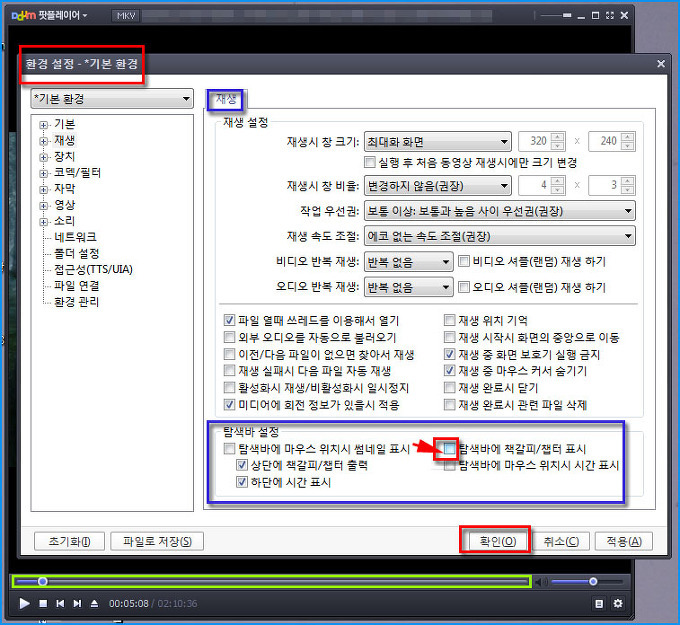680x625 pixels.
Task: Click the 적용(A) button
Action: (624, 541)
